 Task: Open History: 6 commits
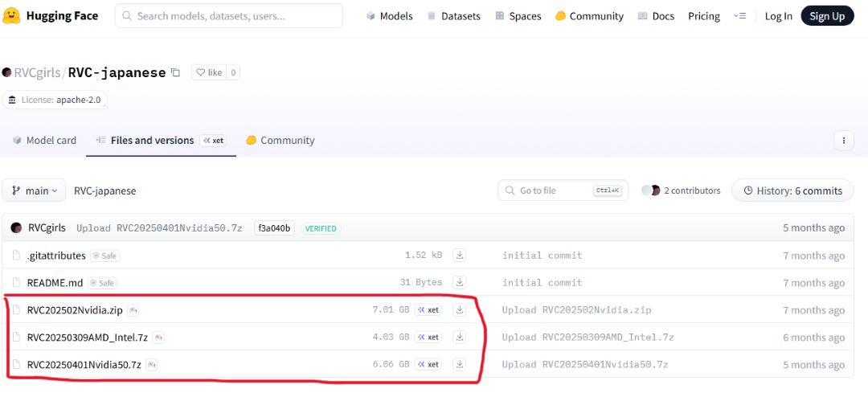(792, 190)
